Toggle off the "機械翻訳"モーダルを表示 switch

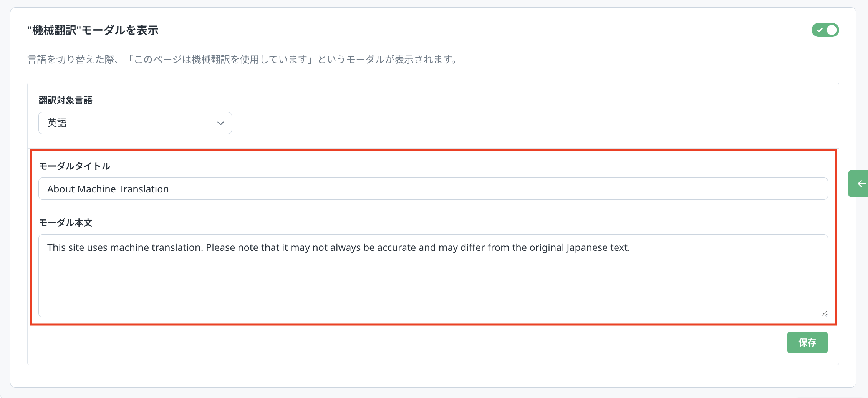tap(825, 30)
